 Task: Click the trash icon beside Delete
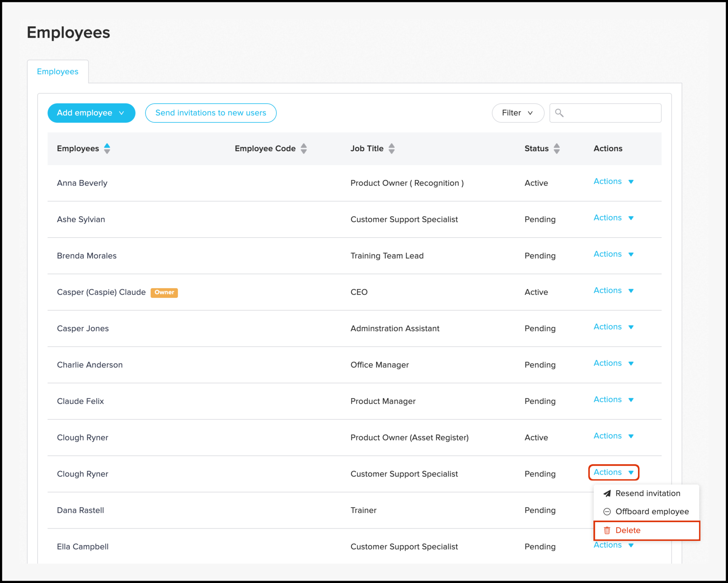point(607,530)
